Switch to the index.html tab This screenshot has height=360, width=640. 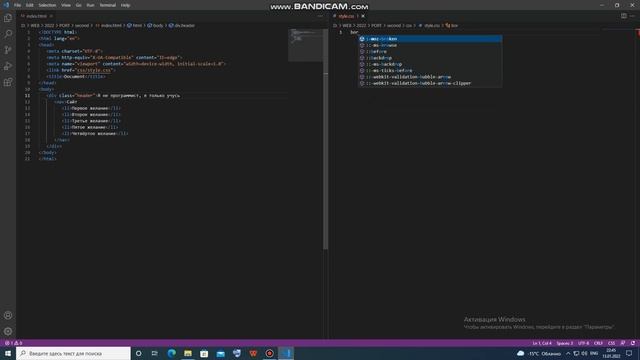pyautogui.click(x=36, y=16)
